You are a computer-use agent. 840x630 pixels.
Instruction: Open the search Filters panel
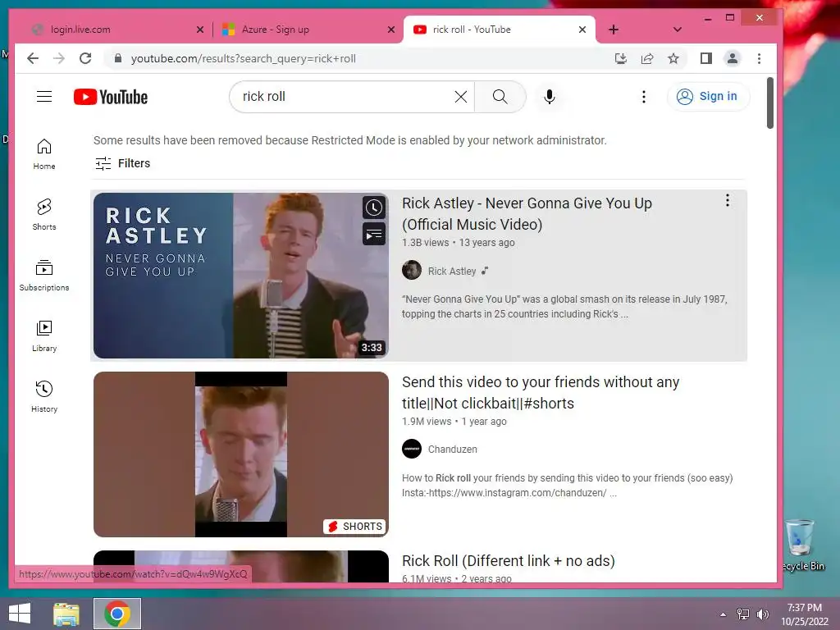123,163
